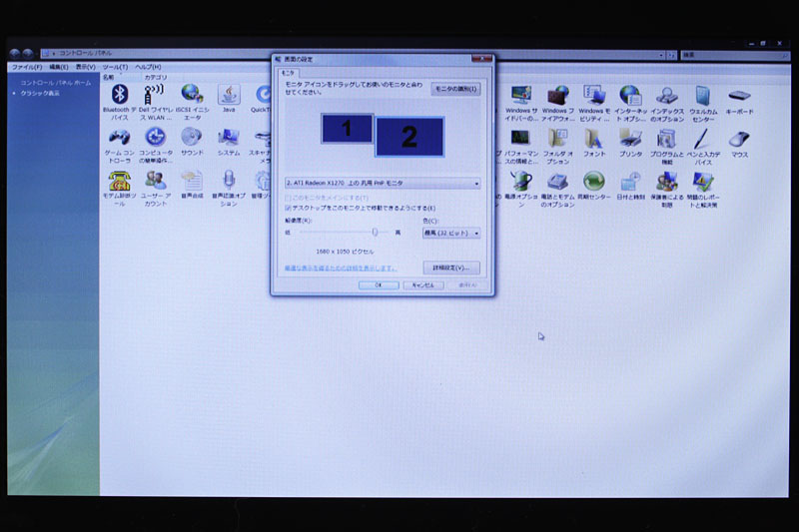Open speech recognition microphone icon
This screenshot has height=532, width=799.
[x=229, y=181]
